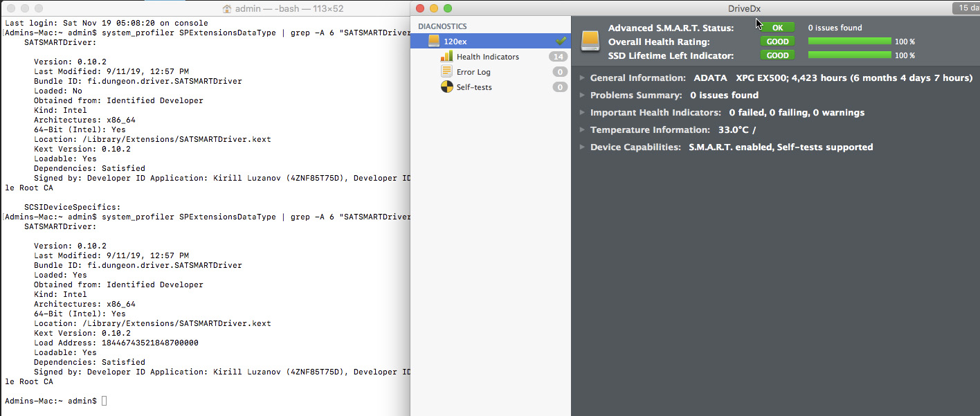Expand Device Capabilities section
Screen dimensions: 980x416
point(582,147)
